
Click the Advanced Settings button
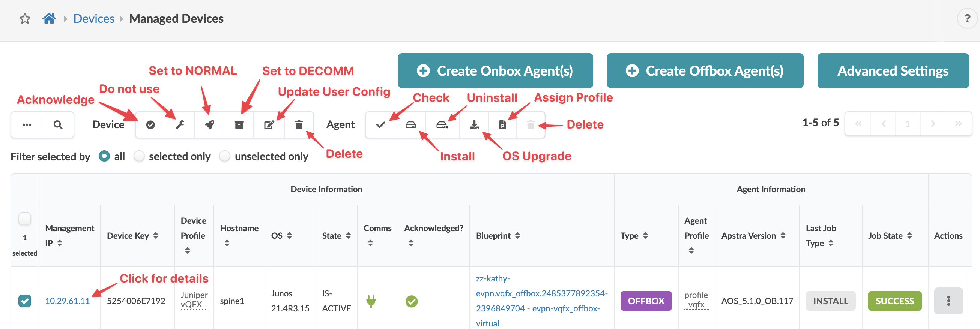(893, 71)
